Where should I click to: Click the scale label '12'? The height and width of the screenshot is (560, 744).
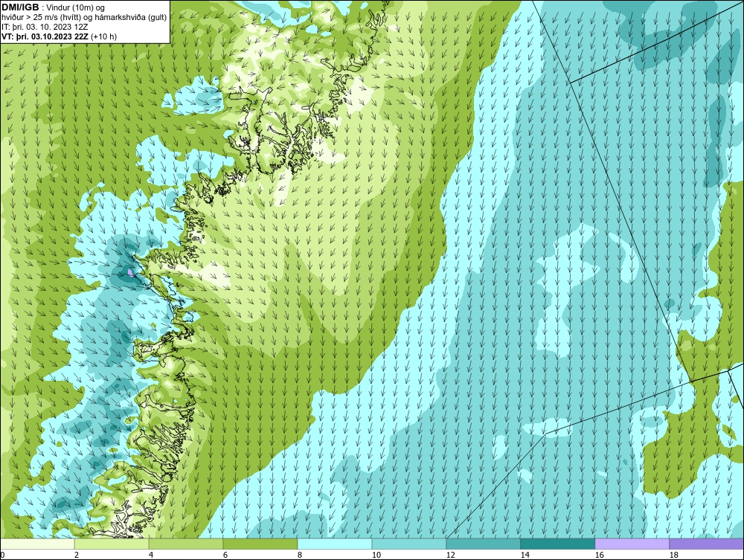[x=450, y=555]
